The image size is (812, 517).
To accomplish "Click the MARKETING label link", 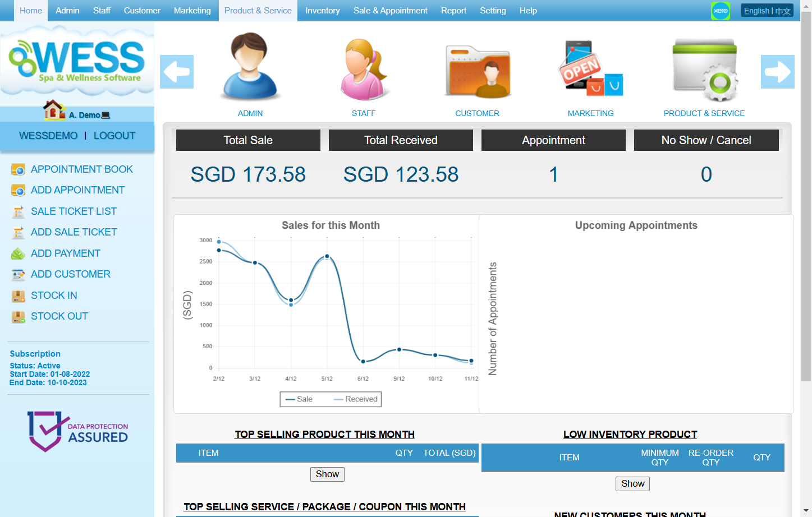I will tap(591, 113).
